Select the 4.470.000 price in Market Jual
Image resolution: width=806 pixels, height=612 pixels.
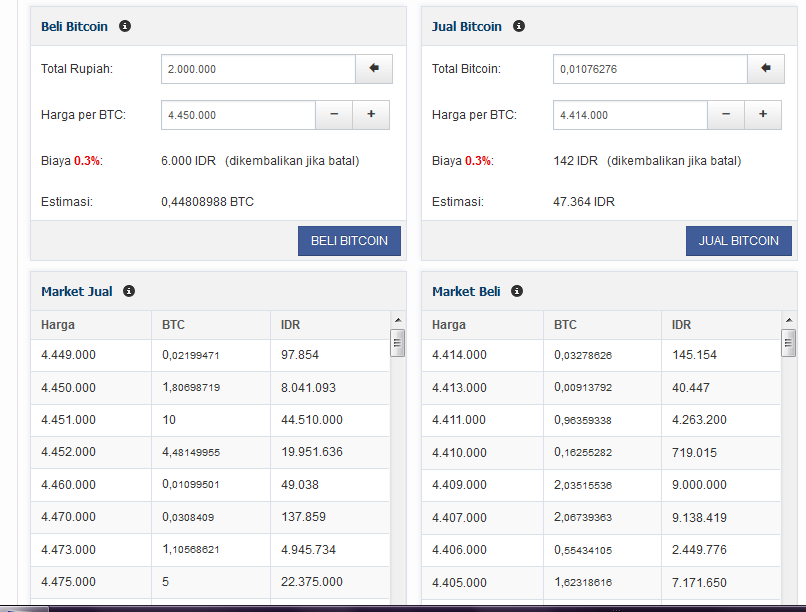coord(68,516)
